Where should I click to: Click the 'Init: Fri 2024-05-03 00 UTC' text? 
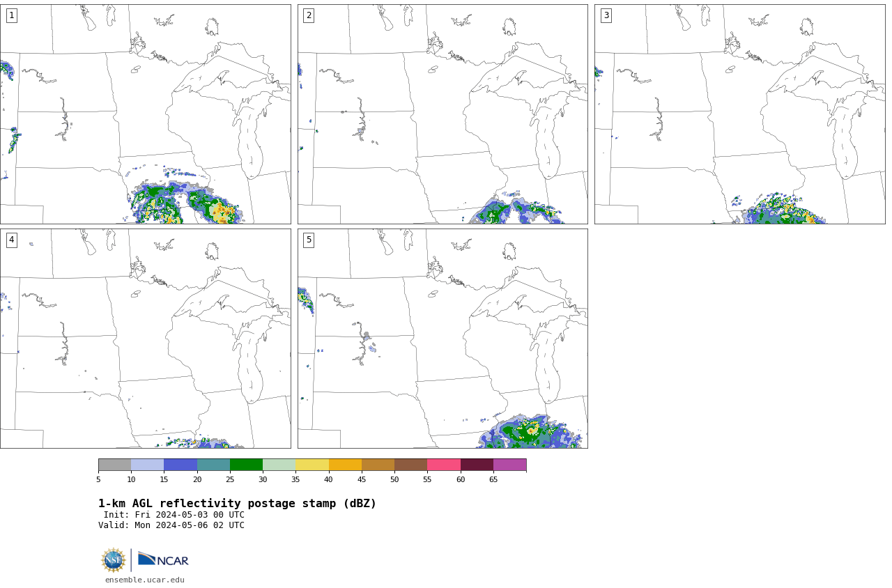174,515
